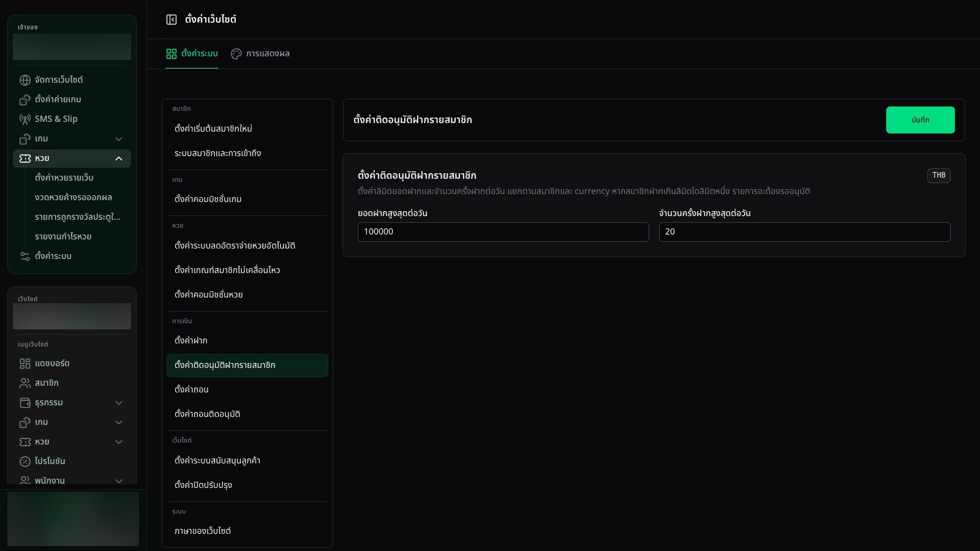Click the SMS & Slip broadcast icon
The height and width of the screenshot is (551, 980).
(x=25, y=119)
